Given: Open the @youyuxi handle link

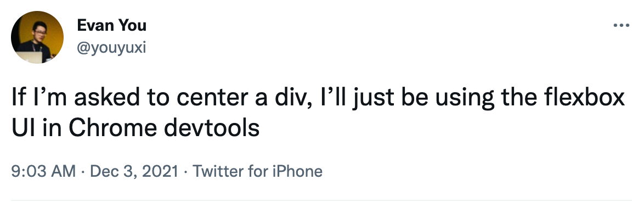Looking at the screenshot, I should click(111, 48).
